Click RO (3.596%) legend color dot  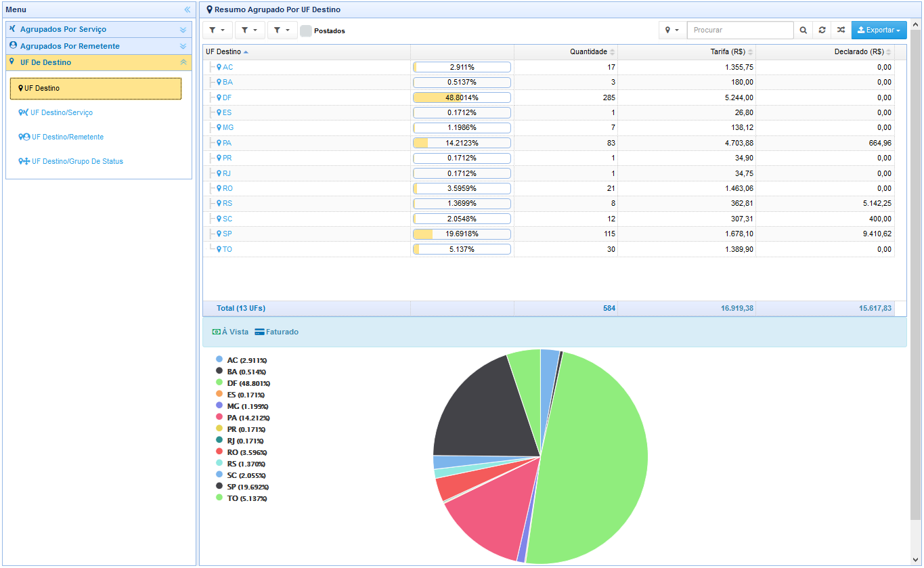(x=219, y=452)
